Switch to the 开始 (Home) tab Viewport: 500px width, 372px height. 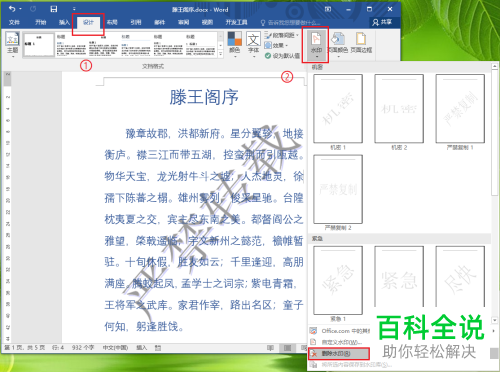pyautogui.click(x=41, y=22)
